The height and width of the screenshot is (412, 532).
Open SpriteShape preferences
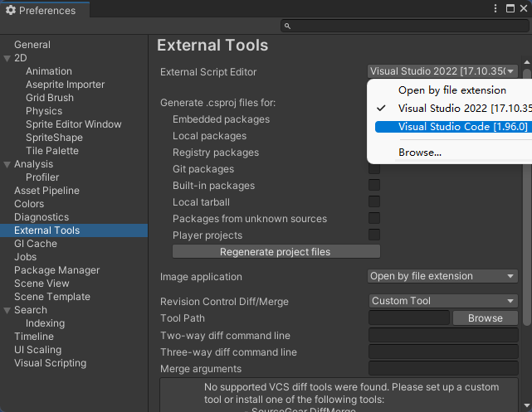54,138
